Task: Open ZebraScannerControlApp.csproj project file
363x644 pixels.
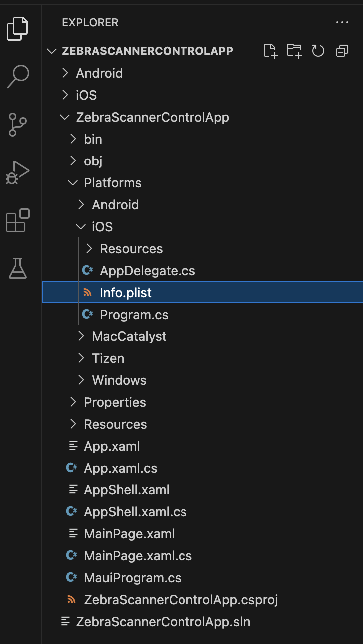Action: coord(181,600)
